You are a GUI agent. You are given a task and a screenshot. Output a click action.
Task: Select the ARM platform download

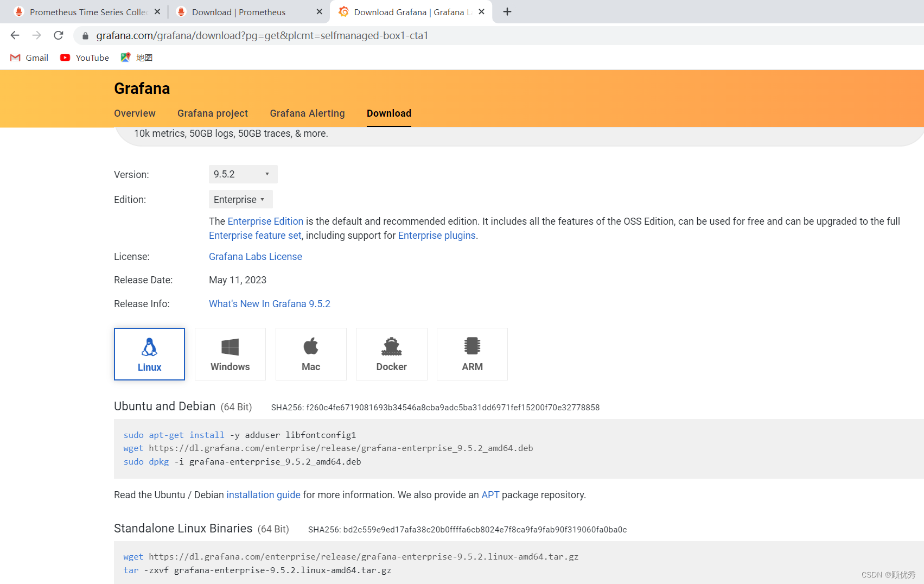tap(471, 354)
